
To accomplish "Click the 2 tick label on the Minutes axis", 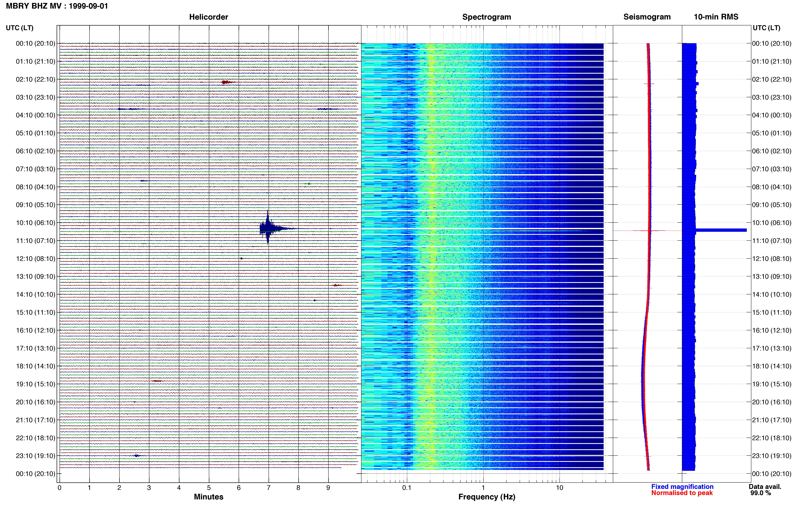I will point(119,487).
